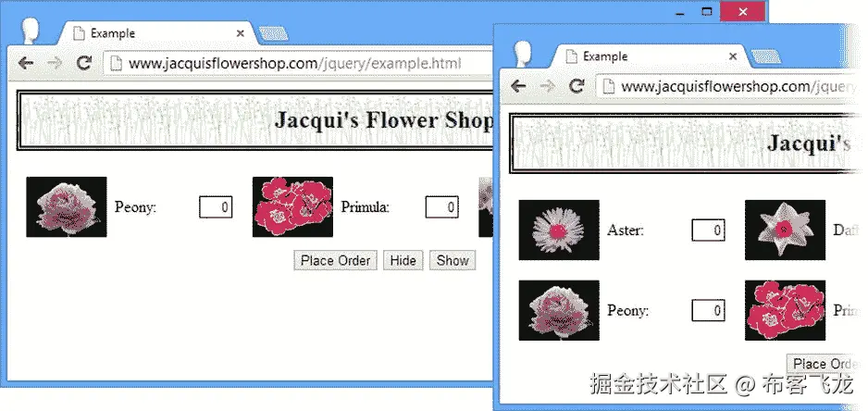Click the back arrow in the right browser window
The width and height of the screenshot is (868, 411).
click(x=518, y=86)
